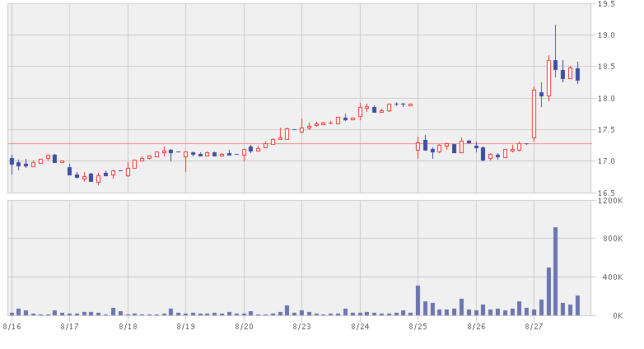644x349 pixels.
Task: Click the 8/26 date label
Action: click(x=477, y=327)
